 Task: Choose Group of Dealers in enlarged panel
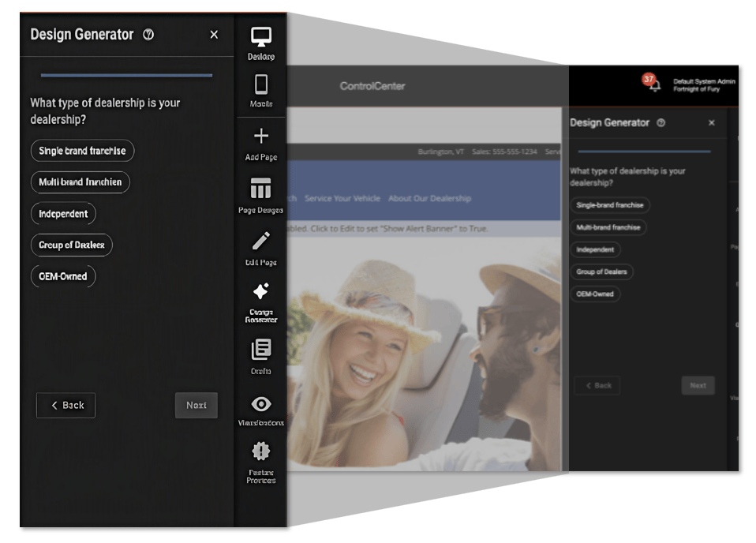(x=72, y=245)
